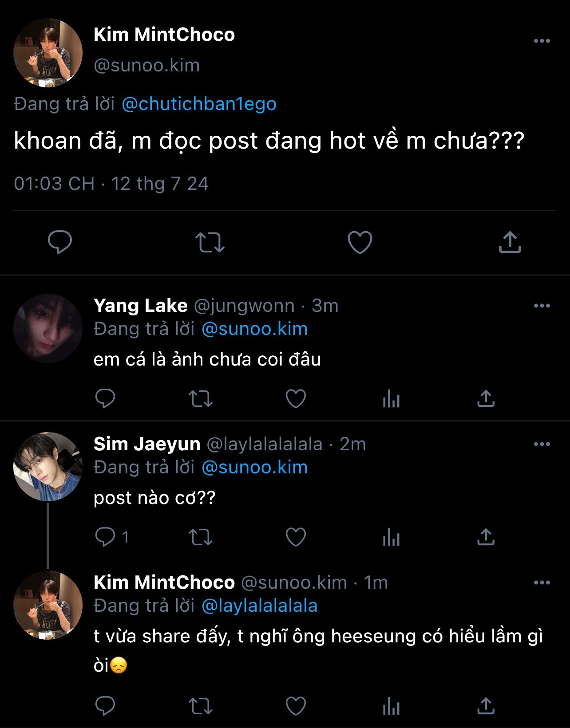Open more options for Yang Lake's reply
Viewport: 570px width, 728px height.
pyautogui.click(x=542, y=306)
